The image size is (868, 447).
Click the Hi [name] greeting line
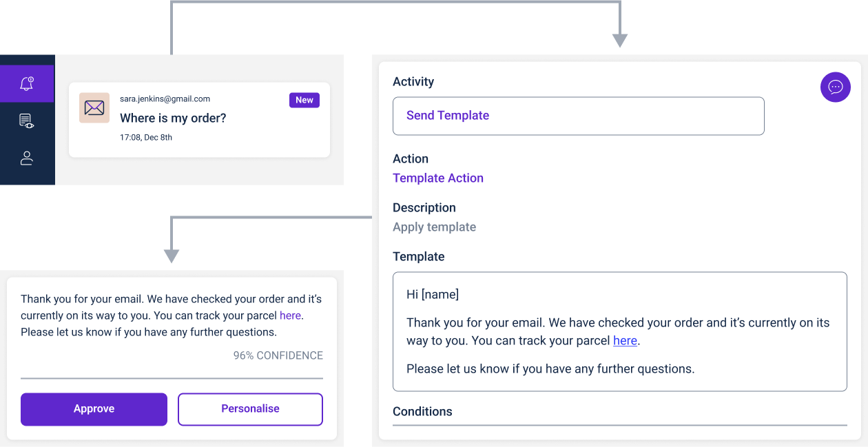click(x=433, y=295)
